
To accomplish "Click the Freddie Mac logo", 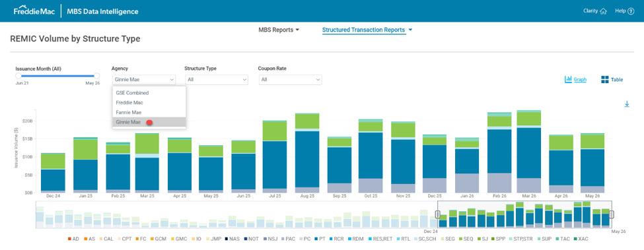I will point(34,11).
